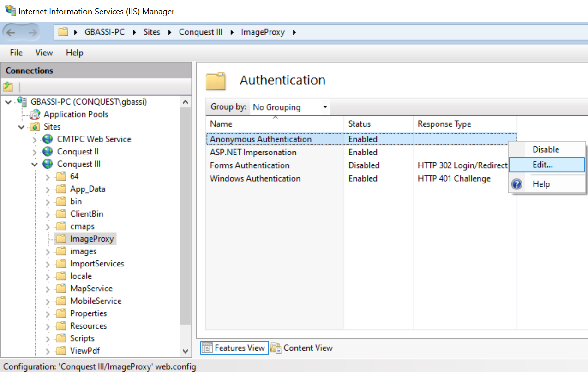Open the View menu

[x=44, y=53]
